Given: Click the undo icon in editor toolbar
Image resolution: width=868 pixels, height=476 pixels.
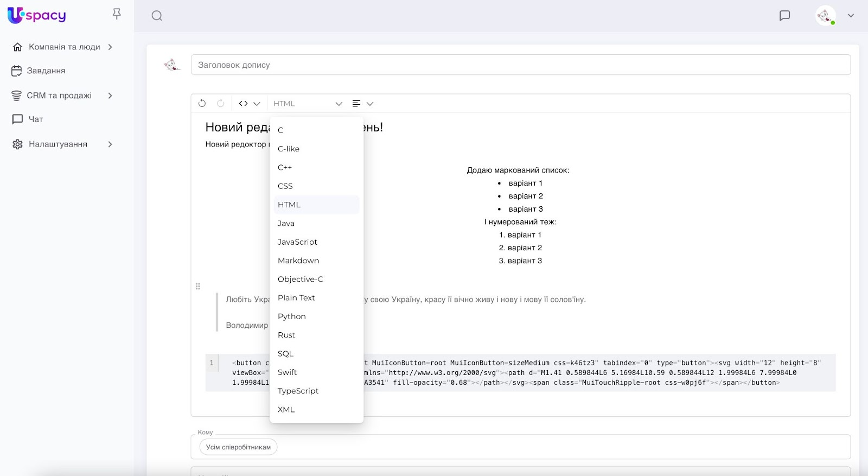Looking at the screenshot, I should [202, 103].
